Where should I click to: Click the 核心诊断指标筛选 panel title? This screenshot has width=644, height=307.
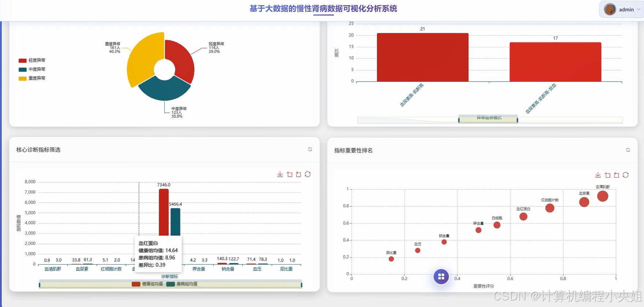coord(38,150)
